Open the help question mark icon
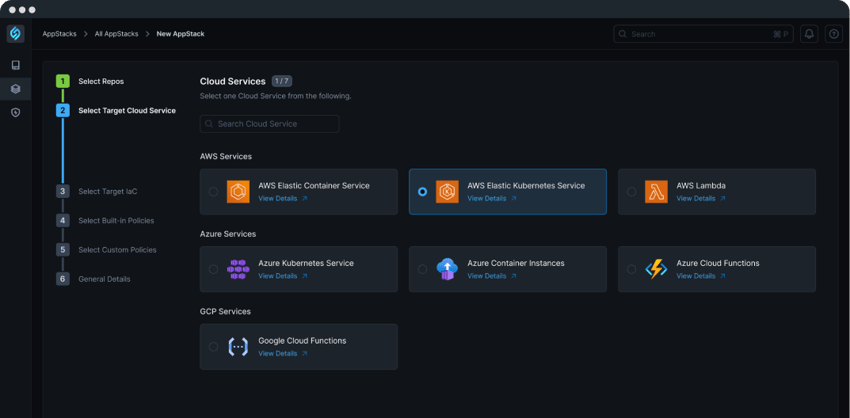The height and width of the screenshot is (418, 850). (x=834, y=34)
